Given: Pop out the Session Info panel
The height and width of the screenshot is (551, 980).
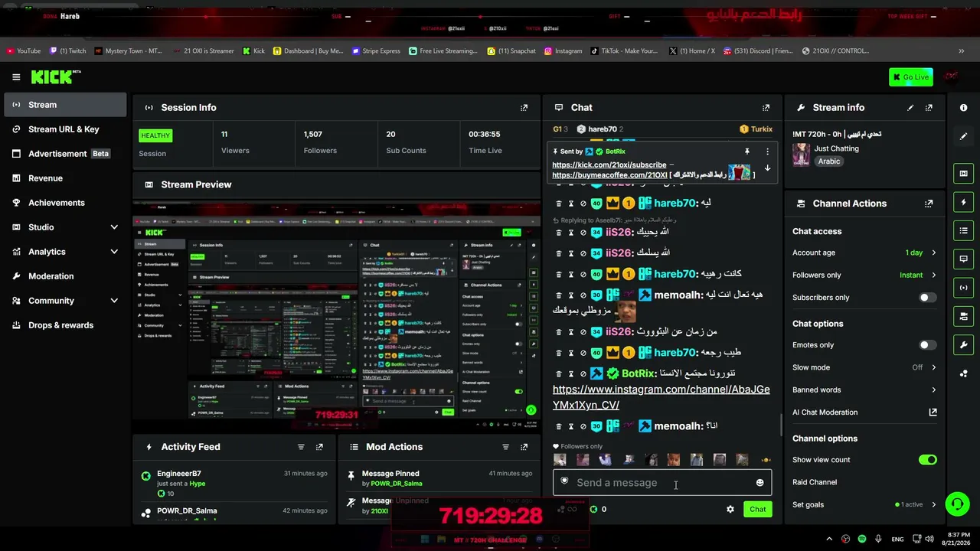Looking at the screenshot, I should [524, 108].
